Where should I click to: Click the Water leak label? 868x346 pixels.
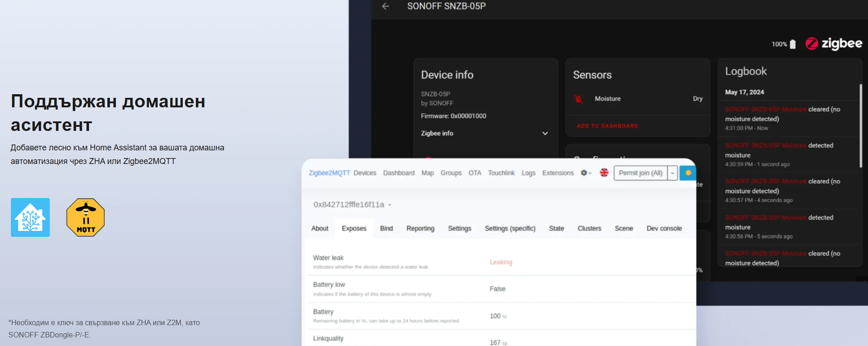point(328,258)
